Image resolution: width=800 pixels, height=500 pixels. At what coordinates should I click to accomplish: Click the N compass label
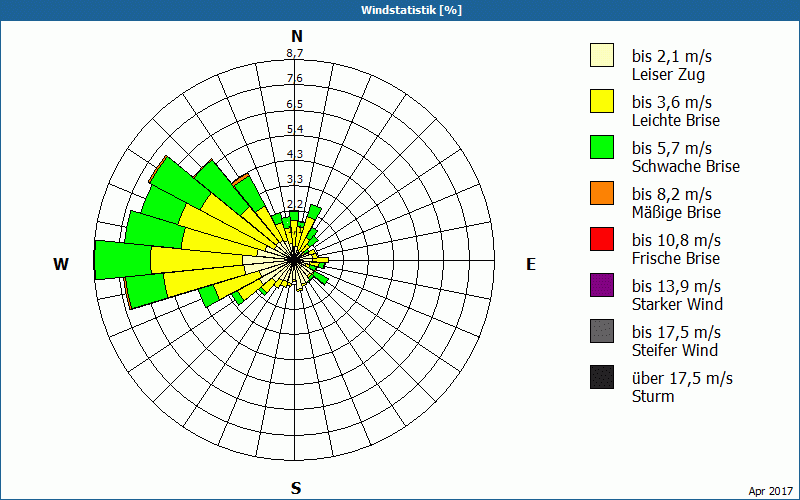(x=297, y=36)
